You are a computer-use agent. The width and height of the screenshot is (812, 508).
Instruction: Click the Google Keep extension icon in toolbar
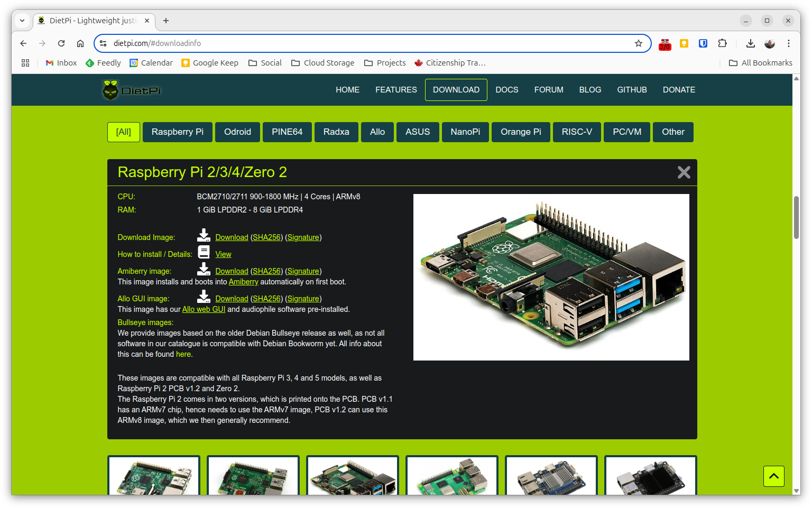pyautogui.click(x=684, y=43)
